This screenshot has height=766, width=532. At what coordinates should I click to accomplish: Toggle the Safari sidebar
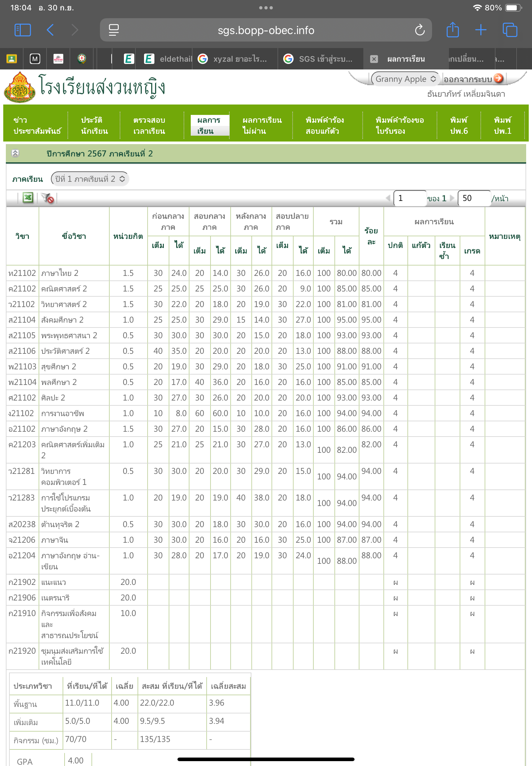[x=23, y=30]
